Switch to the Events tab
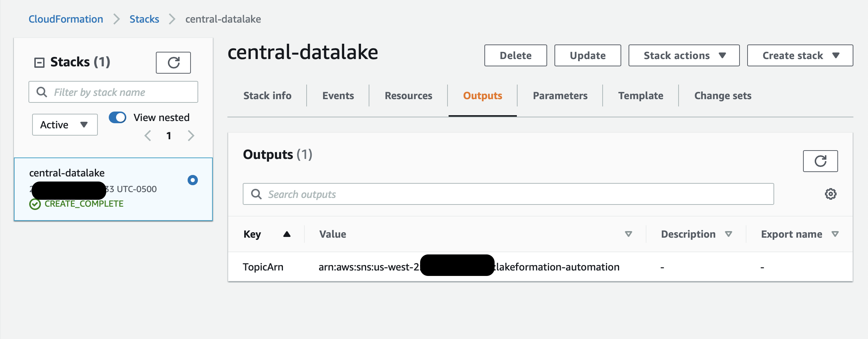868x339 pixels. pyautogui.click(x=338, y=96)
